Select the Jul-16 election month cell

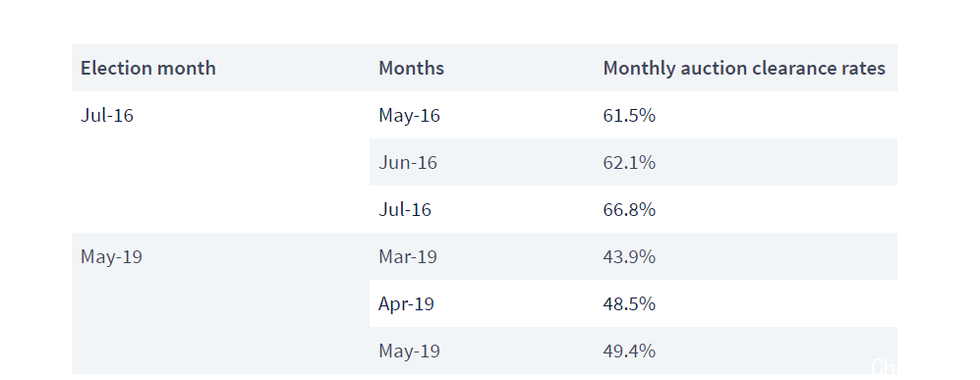coord(107,116)
